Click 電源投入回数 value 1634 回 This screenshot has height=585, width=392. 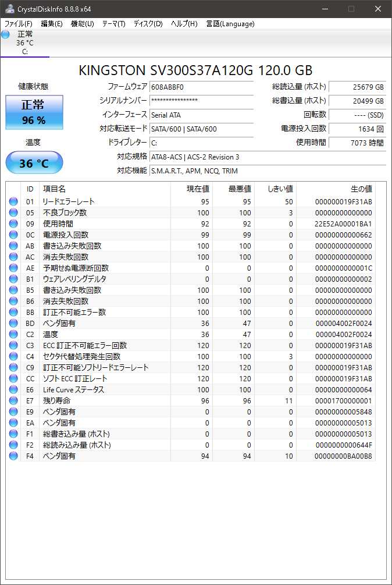click(358, 129)
